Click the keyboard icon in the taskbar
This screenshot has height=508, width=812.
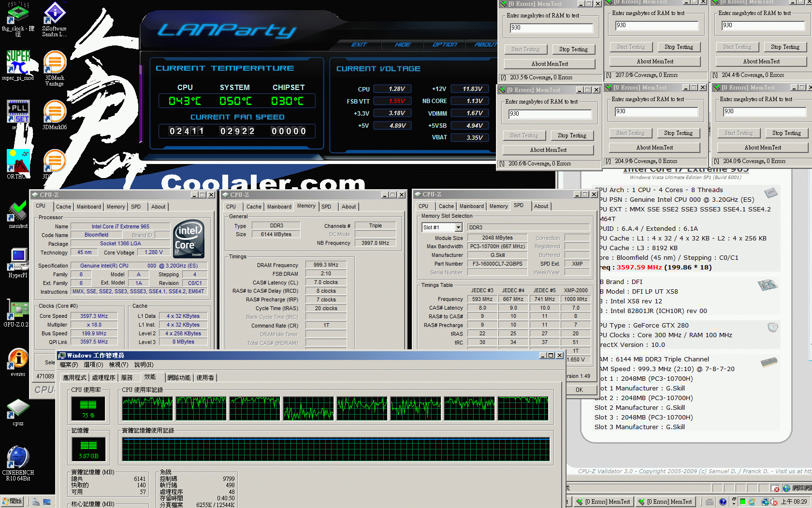709,502
